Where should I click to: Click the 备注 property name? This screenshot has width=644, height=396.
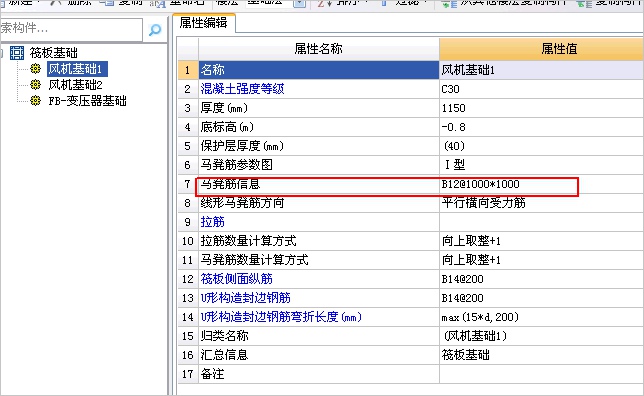point(212,374)
